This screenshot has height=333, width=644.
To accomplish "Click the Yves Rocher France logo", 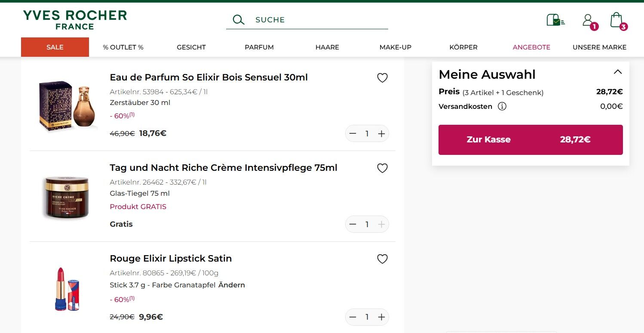I will click(x=75, y=20).
